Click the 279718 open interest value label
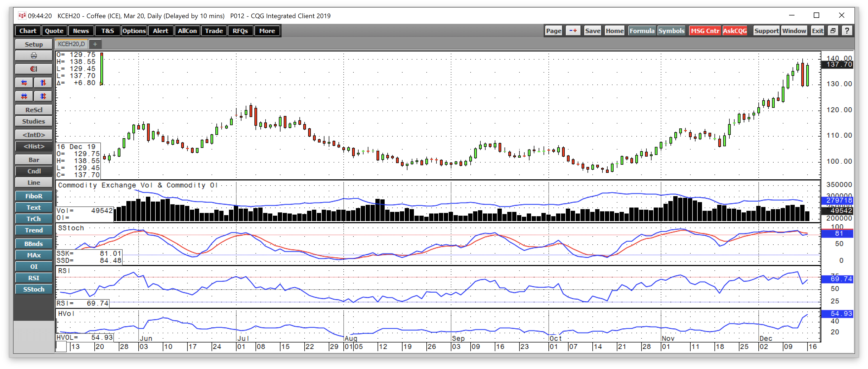 click(837, 200)
